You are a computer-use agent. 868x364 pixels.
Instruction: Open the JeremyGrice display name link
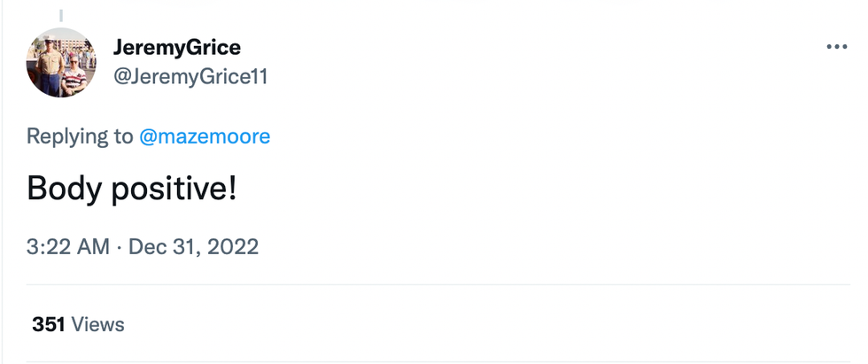[x=176, y=47]
